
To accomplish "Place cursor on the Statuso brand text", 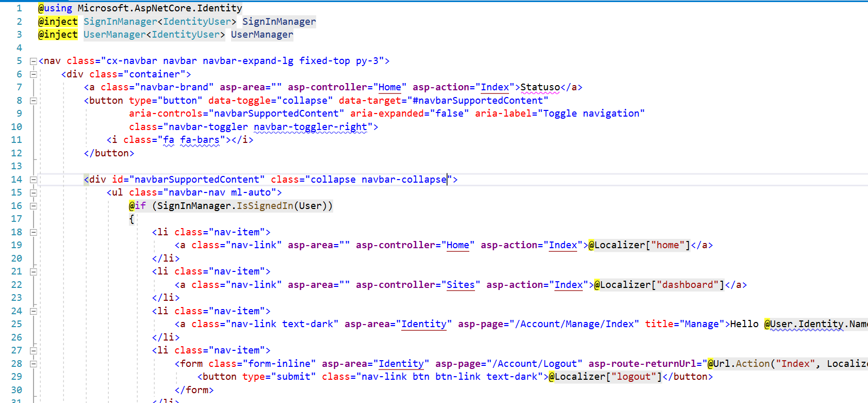I will click(540, 87).
